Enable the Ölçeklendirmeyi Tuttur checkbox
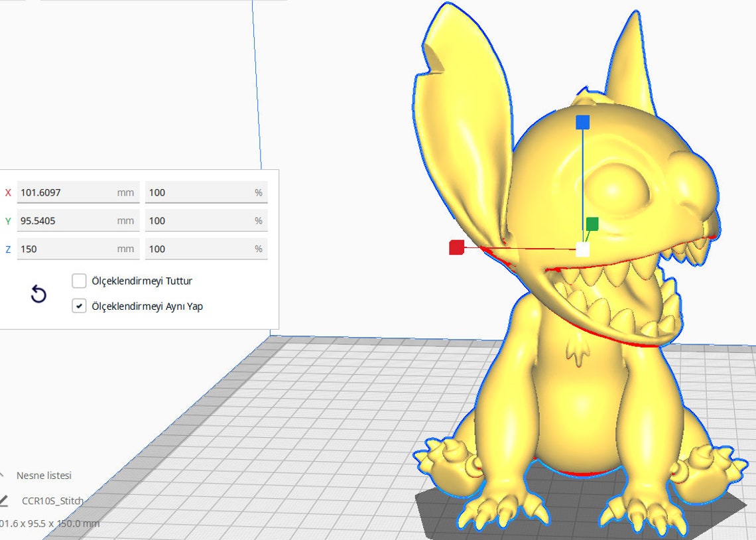The height and width of the screenshot is (540, 756). (x=80, y=281)
